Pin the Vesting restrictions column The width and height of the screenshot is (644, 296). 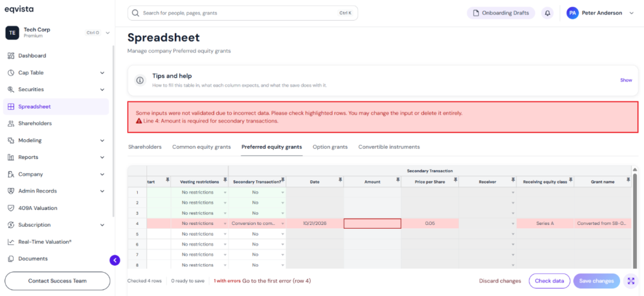pyautogui.click(x=225, y=179)
